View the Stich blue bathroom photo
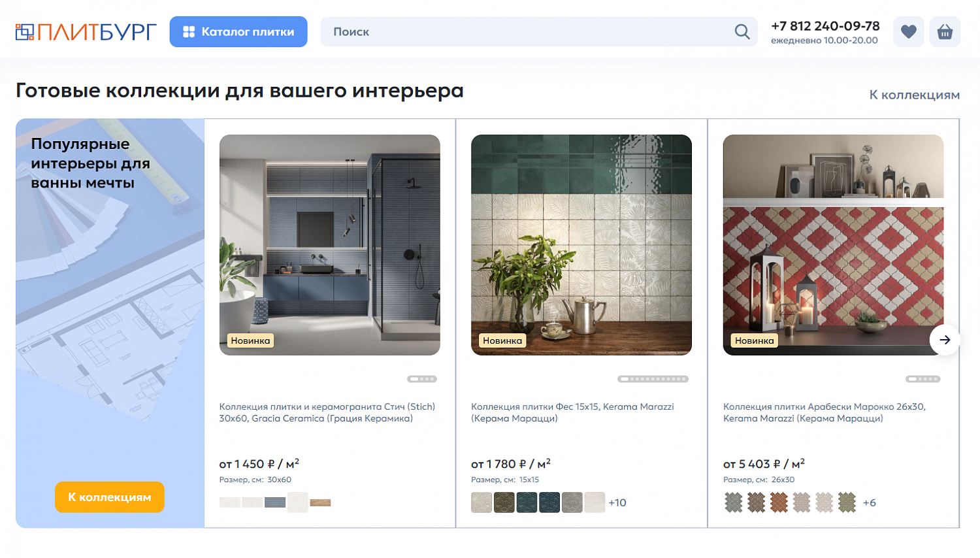Screen dimensions: 980x558 point(330,245)
